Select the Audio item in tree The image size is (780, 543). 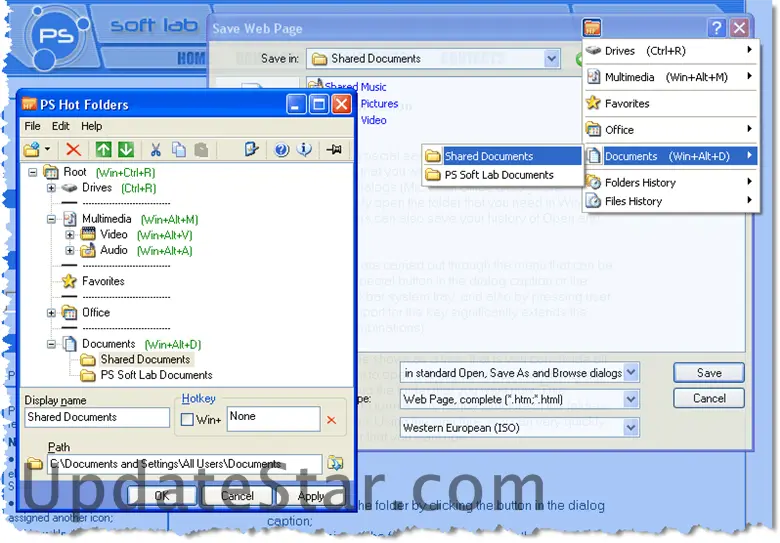[x=104, y=250]
